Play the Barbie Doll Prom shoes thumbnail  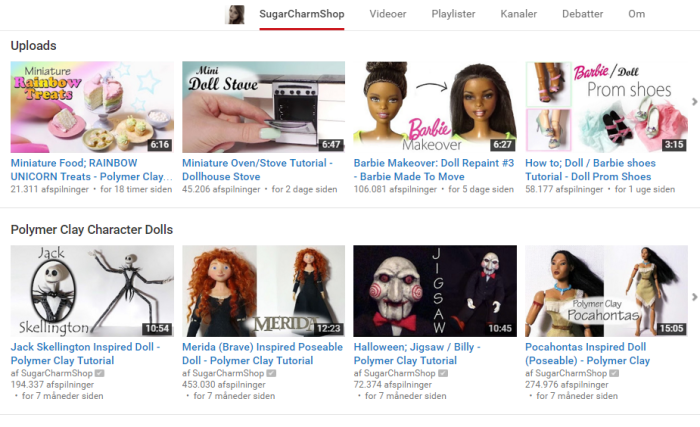[606, 107]
